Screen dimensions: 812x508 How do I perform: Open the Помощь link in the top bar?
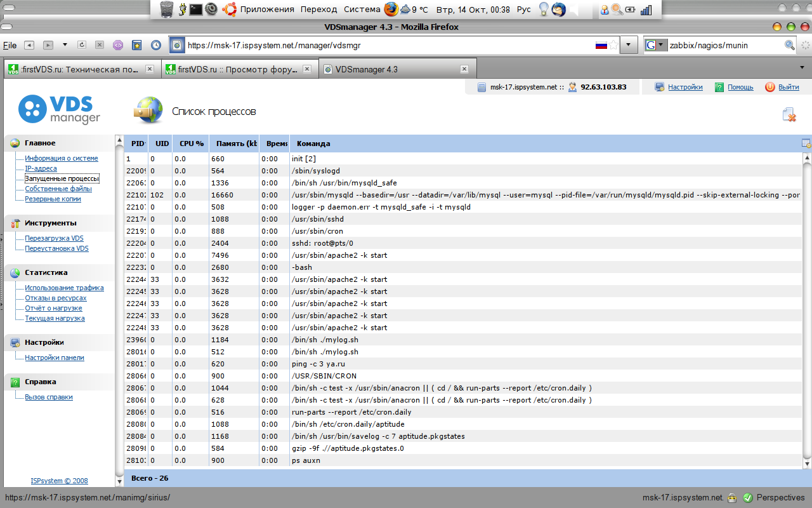(740, 87)
